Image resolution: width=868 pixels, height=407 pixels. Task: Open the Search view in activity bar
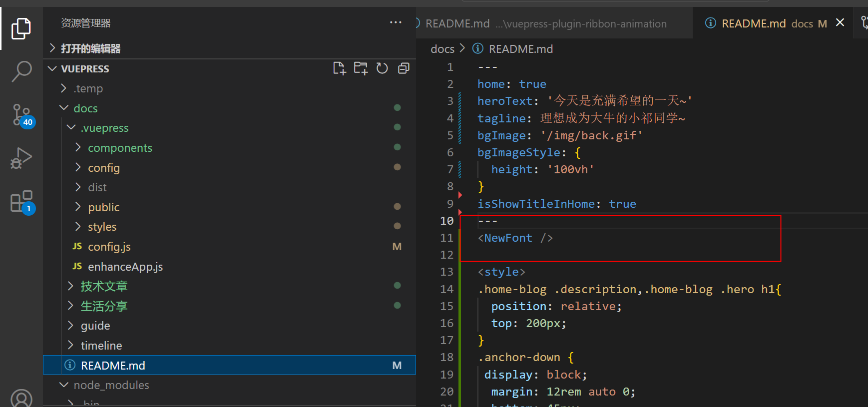21,71
